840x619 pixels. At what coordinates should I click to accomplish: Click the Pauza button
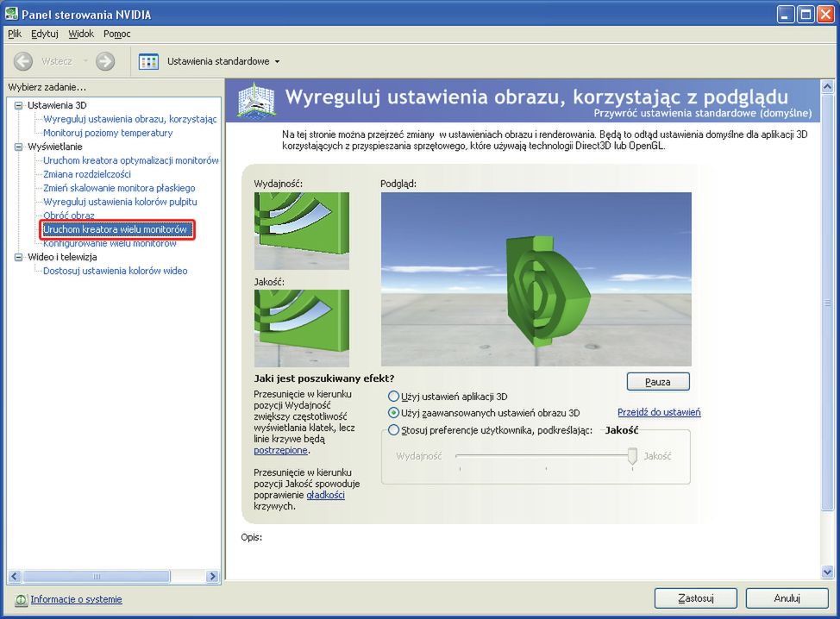pyautogui.click(x=658, y=382)
